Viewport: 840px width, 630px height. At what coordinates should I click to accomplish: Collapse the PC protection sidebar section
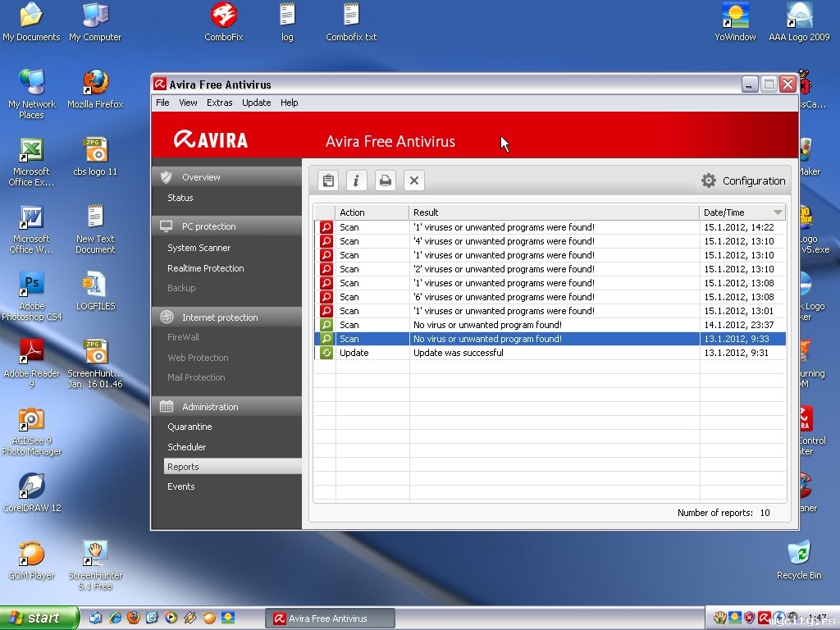click(x=208, y=226)
